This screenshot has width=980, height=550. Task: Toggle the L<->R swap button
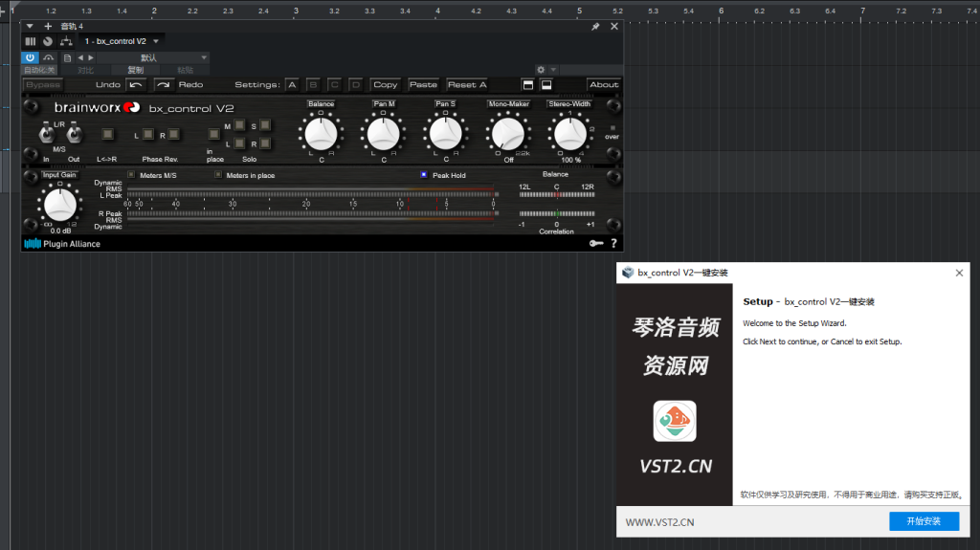click(x=107, y=134)
